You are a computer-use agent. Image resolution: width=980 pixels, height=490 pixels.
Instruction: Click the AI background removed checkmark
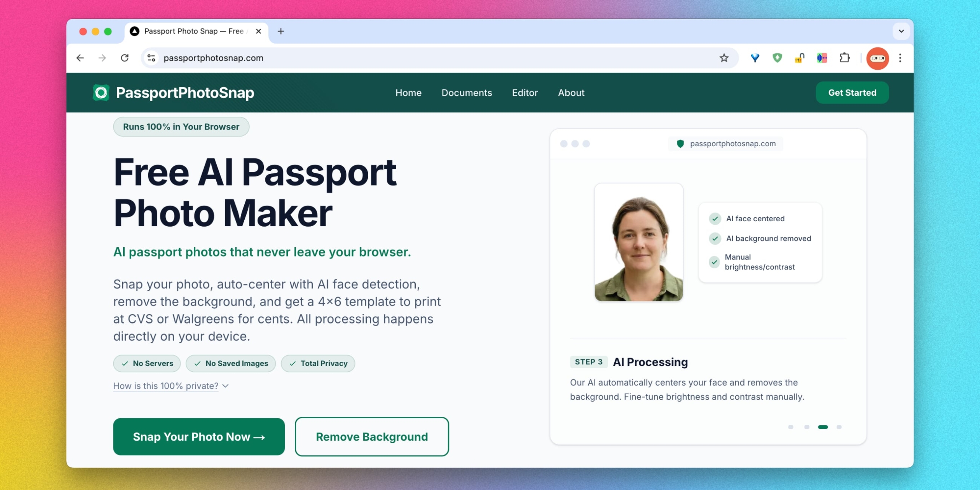coord(715,238)
